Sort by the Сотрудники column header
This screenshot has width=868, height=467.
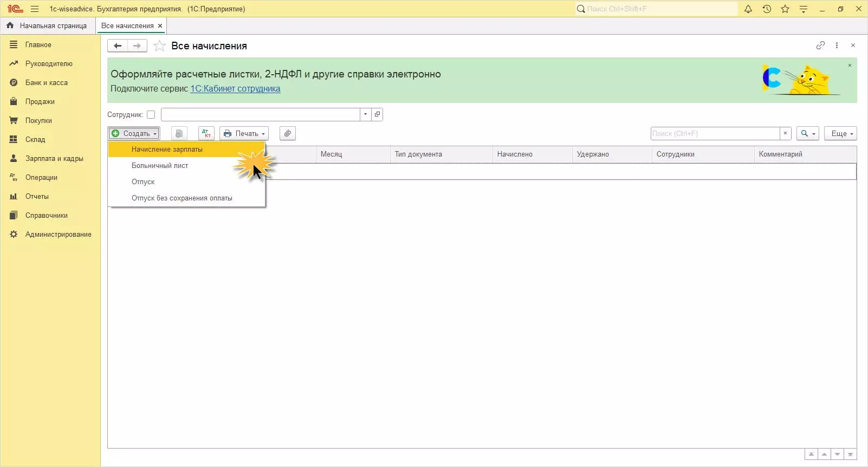(x=703, y=154)
